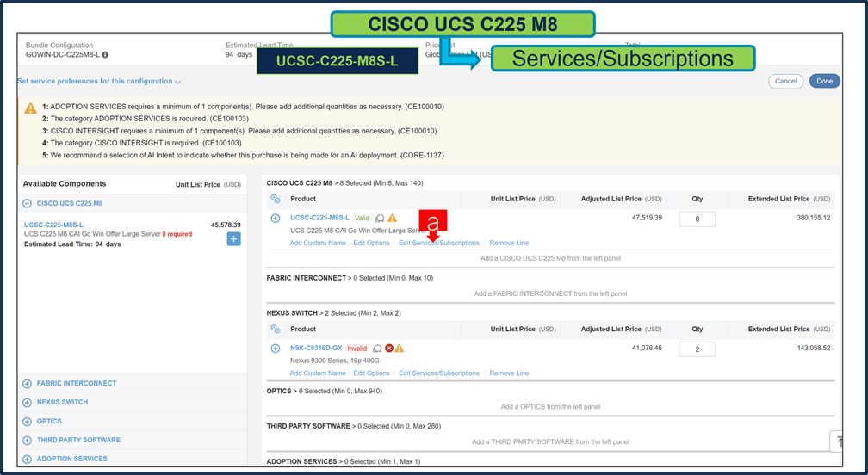Screen dimensions: 868x475
Task: Expand the OPTICS category in left panel
Action: [x=28, y=422]
